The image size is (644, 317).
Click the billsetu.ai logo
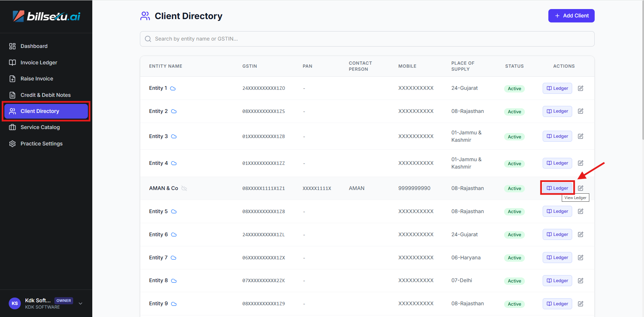46,16
